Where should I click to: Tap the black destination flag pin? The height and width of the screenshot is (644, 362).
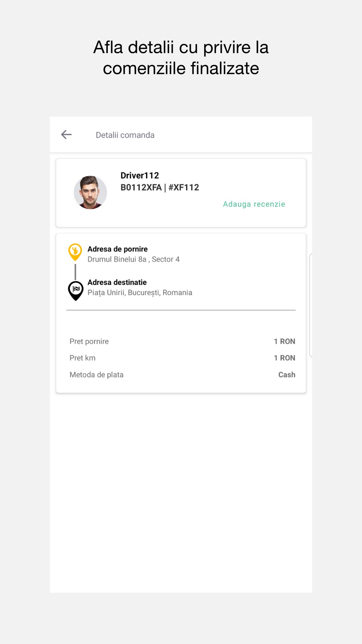pos(76,291)
